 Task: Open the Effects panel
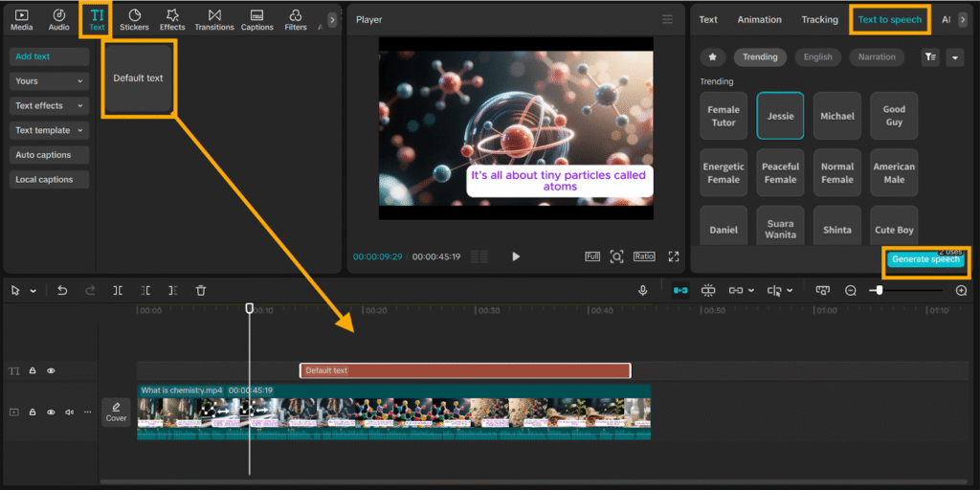(x=172, y=20)
